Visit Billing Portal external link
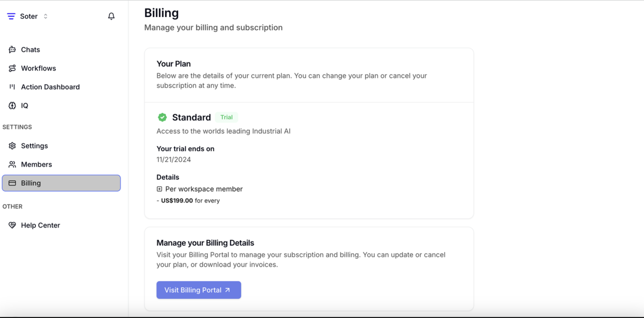Image resolution: width=644 pixels, height=318 pixels. (x=199, y=290)
